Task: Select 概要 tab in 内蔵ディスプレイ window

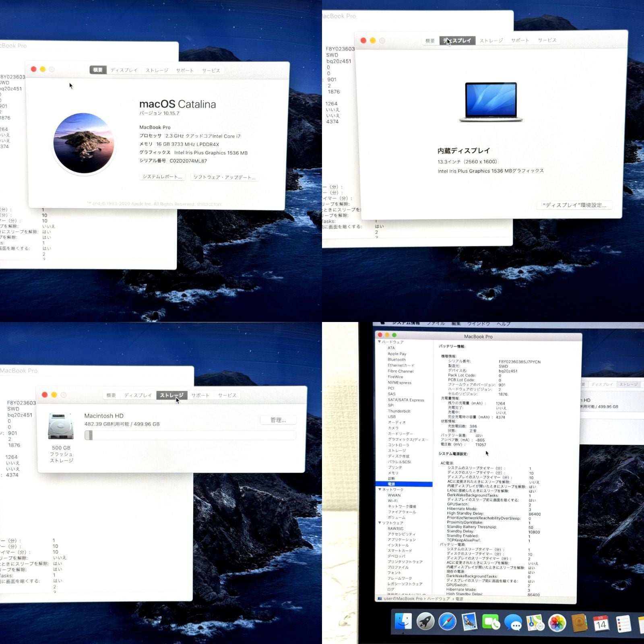Action: point(430,41)
